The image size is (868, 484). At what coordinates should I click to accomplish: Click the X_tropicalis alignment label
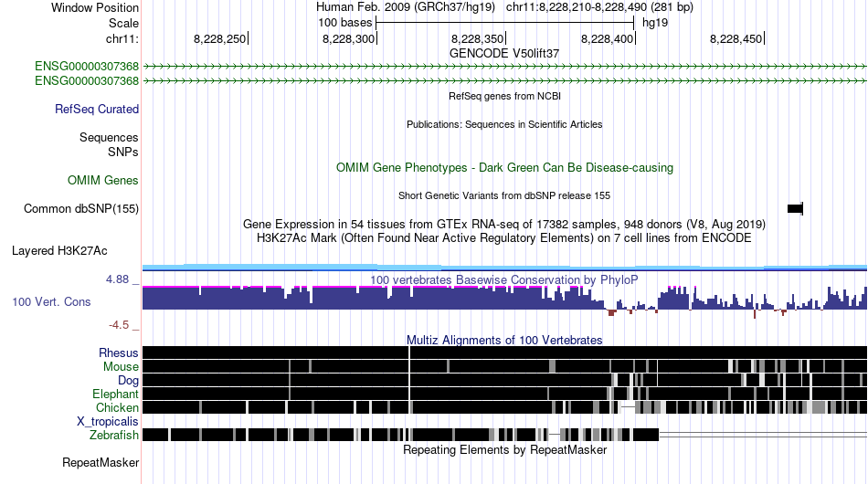[108, 422]
